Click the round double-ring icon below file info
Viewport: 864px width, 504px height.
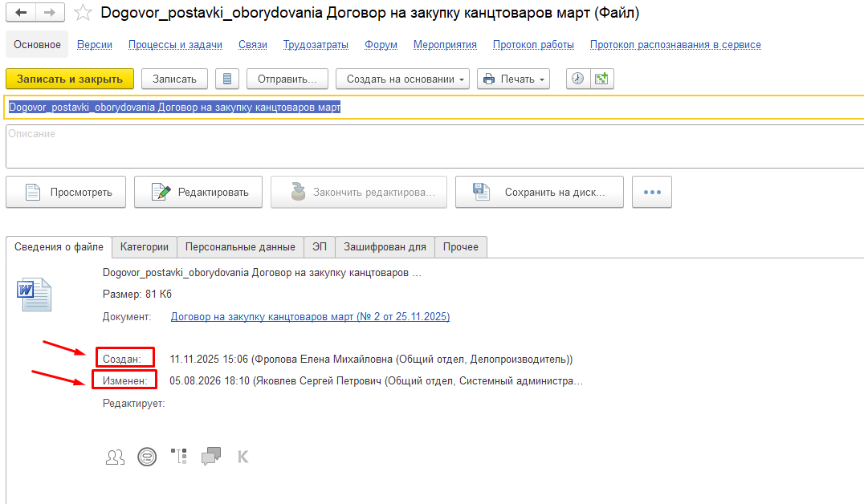click(x=147, y=457)
